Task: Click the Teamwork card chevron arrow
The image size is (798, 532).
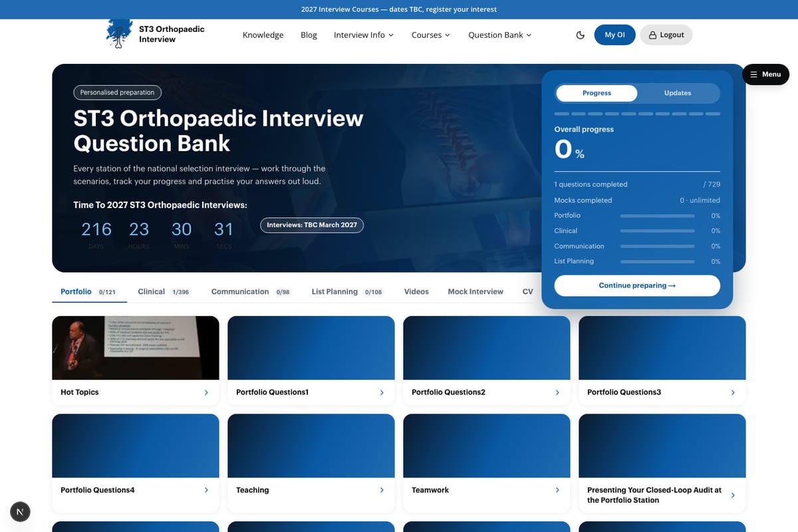Action: tap(557, 490)
